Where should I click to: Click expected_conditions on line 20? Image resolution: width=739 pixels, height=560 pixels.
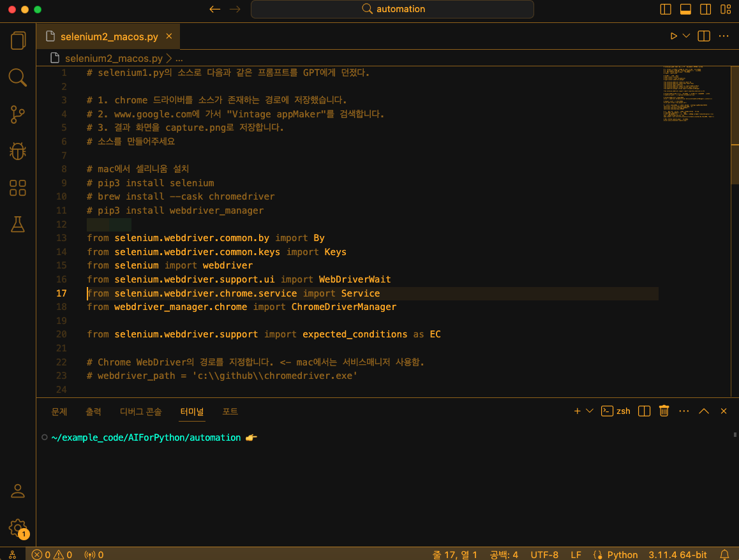tap(354, 334)
